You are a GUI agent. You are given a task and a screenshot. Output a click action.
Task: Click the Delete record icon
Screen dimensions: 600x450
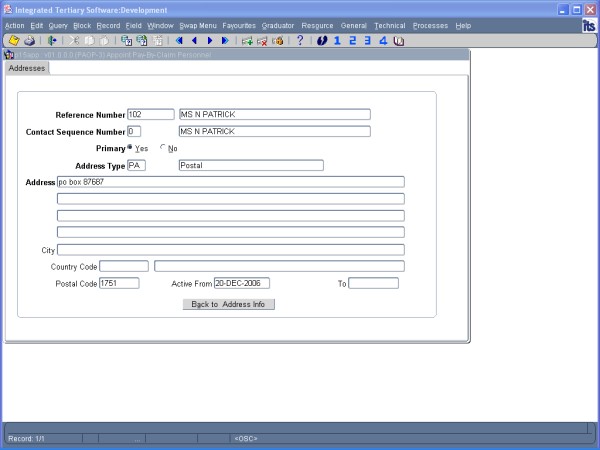262,41
